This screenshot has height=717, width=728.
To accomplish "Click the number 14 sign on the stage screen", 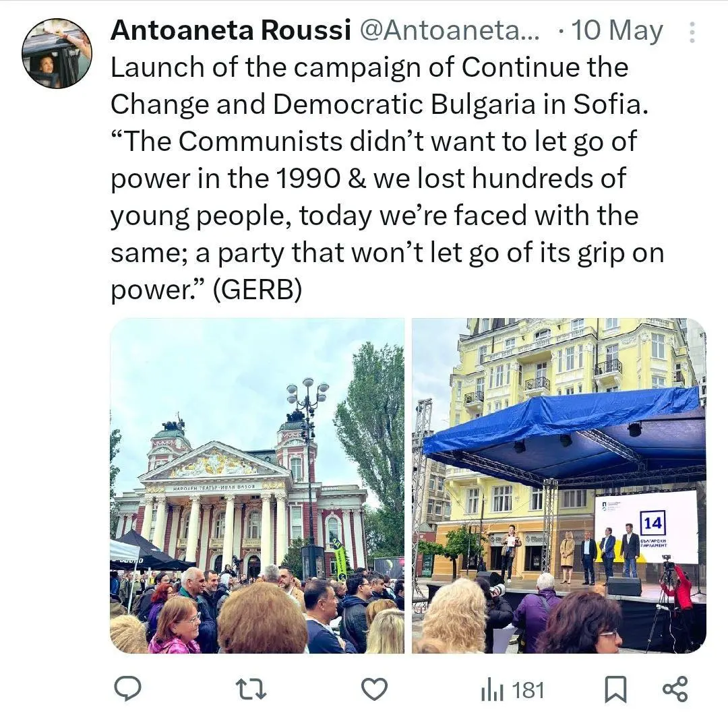I will click(x=653, y=523).
